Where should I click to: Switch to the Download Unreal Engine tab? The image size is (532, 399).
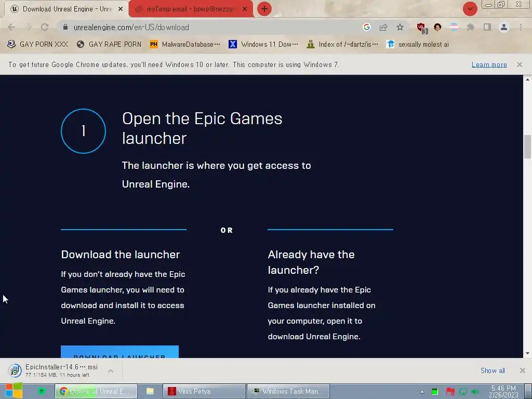point(66,9)
